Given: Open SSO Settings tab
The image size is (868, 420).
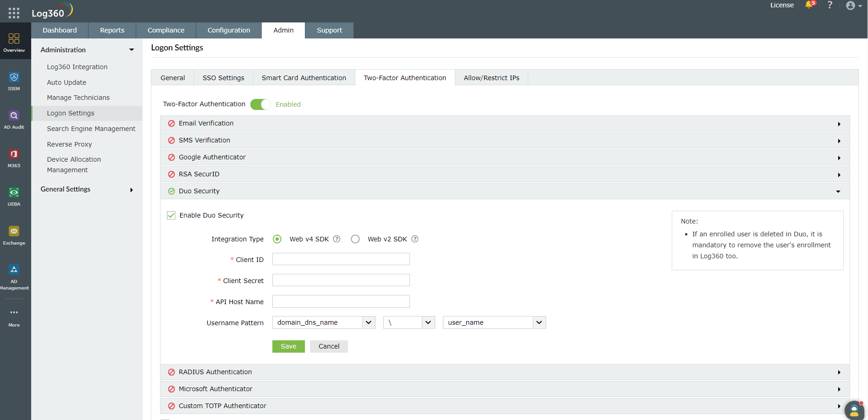Looking at the screenshot, I should pos(223,78).
